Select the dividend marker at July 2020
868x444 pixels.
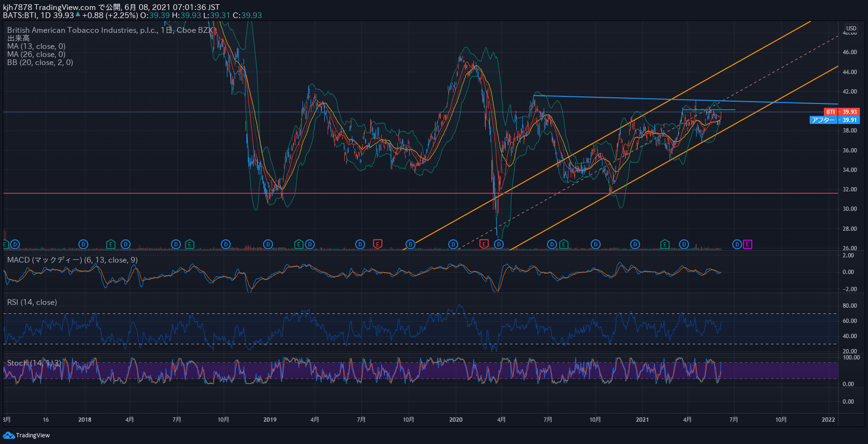(x=552, y=245)
